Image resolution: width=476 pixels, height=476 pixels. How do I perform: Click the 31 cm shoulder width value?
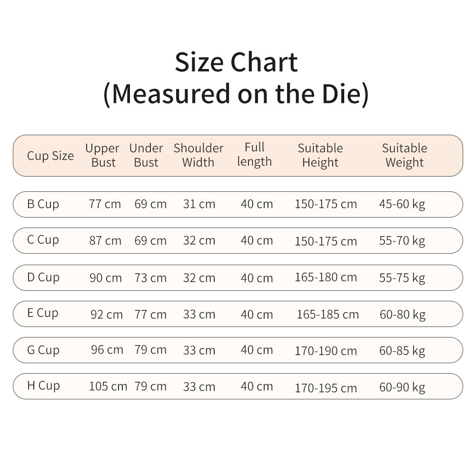pos(199,204)
